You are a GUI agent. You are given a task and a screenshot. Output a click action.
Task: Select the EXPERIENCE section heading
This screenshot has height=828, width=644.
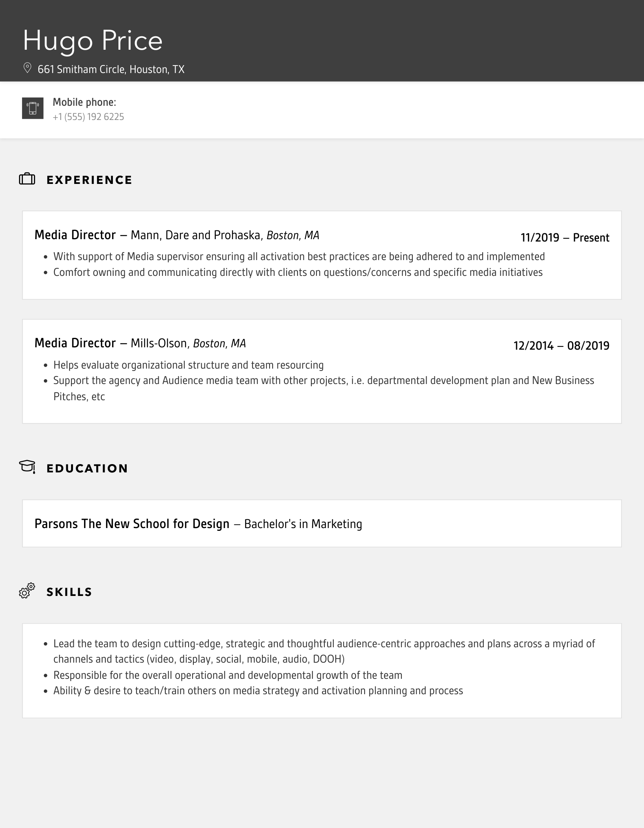pyautogui.click(x=89, y=180)
